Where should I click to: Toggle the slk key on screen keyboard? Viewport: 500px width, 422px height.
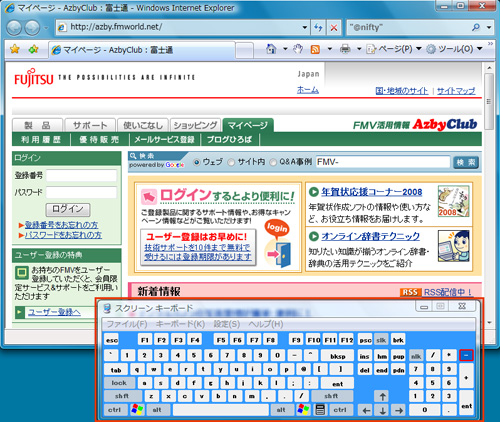point(381,340)
